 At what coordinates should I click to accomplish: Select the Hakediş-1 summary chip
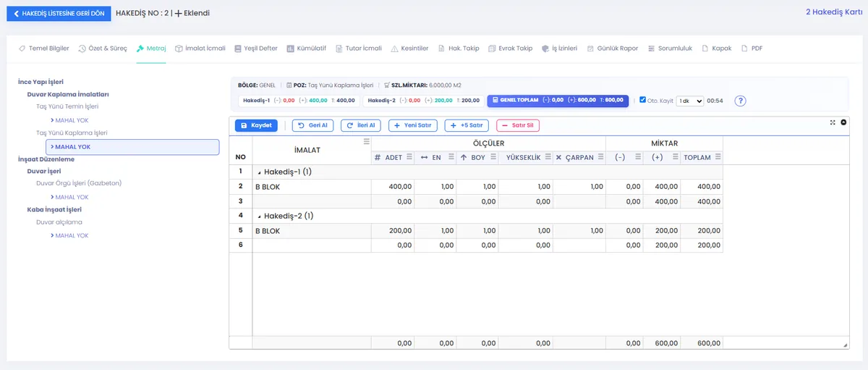299,101
